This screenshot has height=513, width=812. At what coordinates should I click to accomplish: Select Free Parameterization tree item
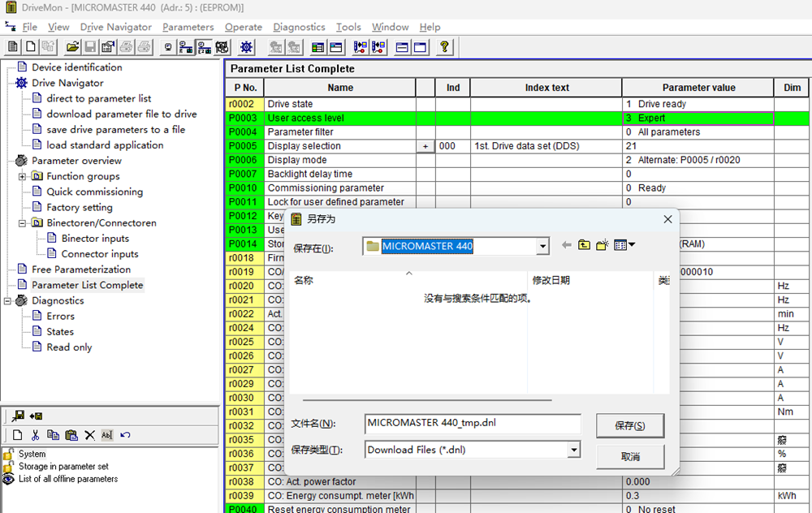(81, 269)
